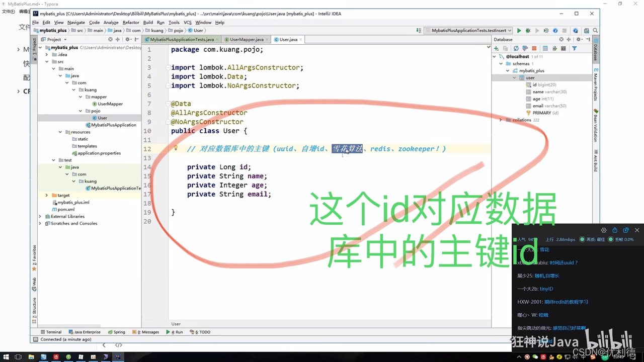Toggle the Web side tool button

click(x=35, y=284)
